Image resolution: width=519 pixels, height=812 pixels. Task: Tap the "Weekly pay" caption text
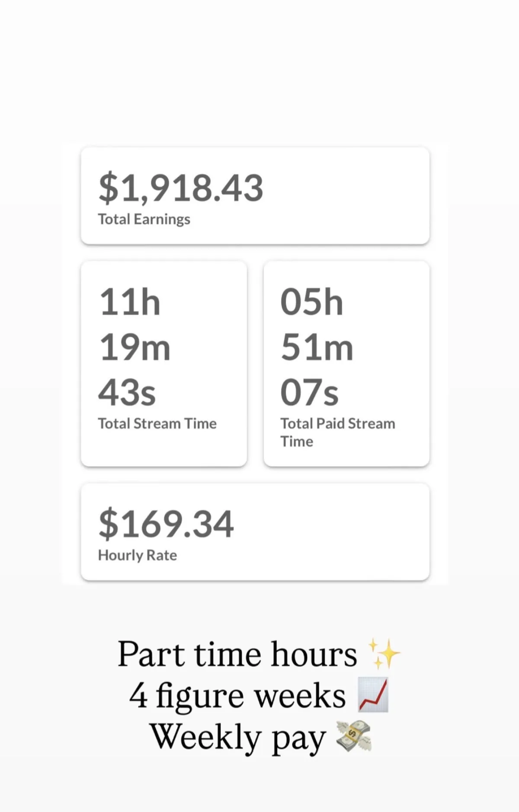pos(237,737)
